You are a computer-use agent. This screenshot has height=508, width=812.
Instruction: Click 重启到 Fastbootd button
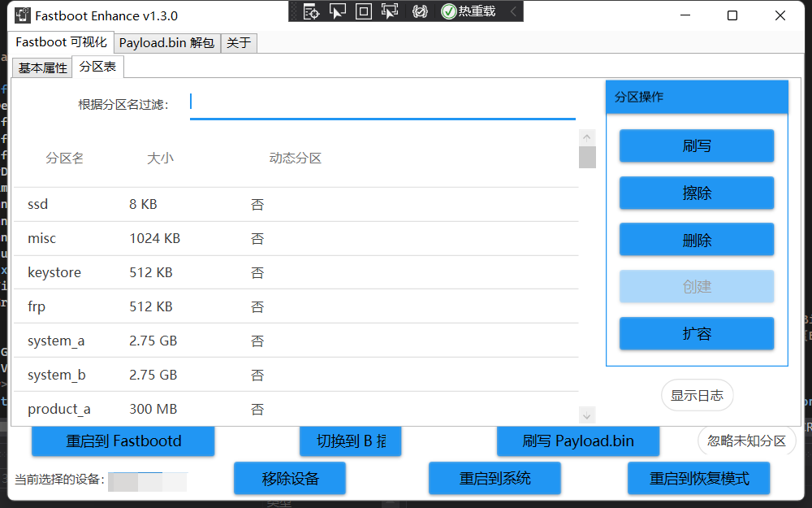[x=123, y=441]
